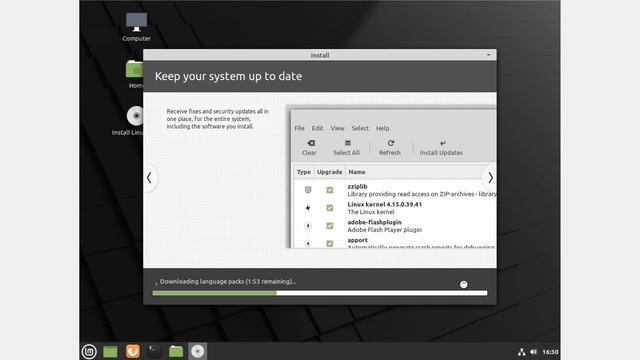This screenshot has height=360, width=640.
Task: Click the lightning type icon for Linux kernel
Action: pos(308,208)
